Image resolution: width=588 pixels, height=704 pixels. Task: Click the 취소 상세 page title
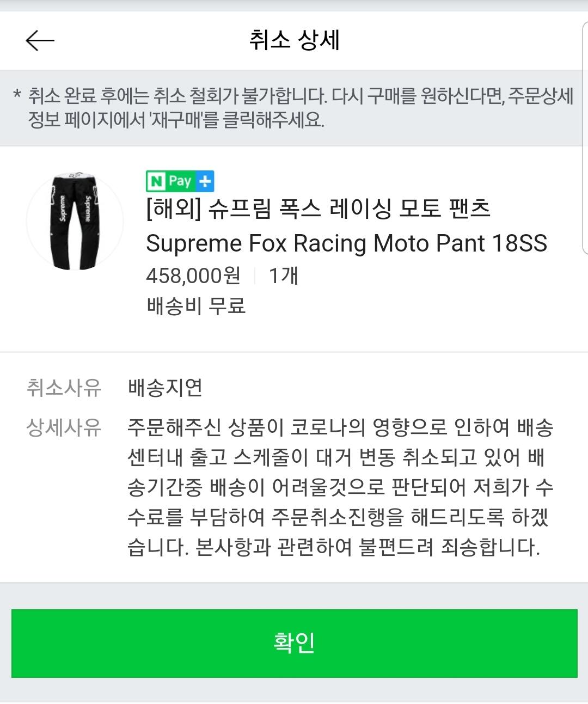[x=294, y=40]
